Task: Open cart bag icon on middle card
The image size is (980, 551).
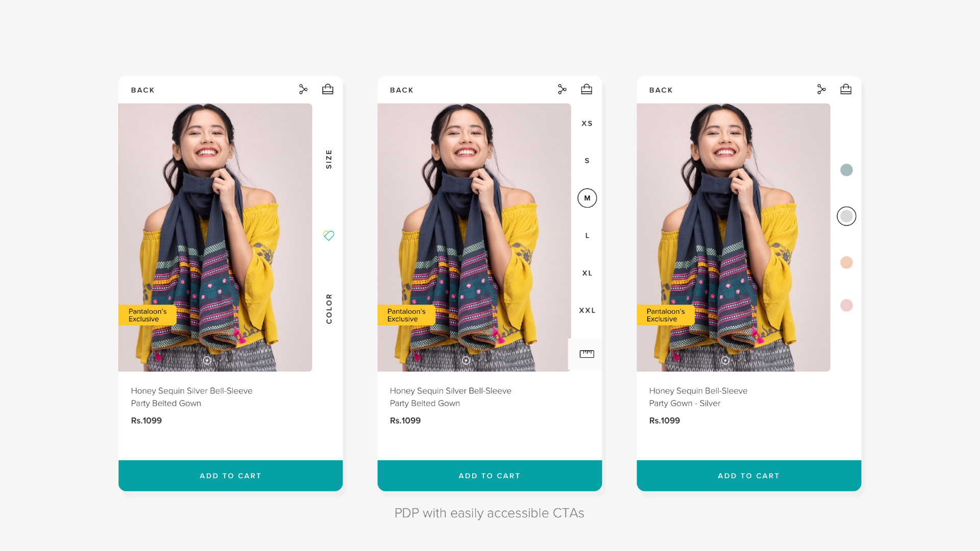Action: [586, 90]
